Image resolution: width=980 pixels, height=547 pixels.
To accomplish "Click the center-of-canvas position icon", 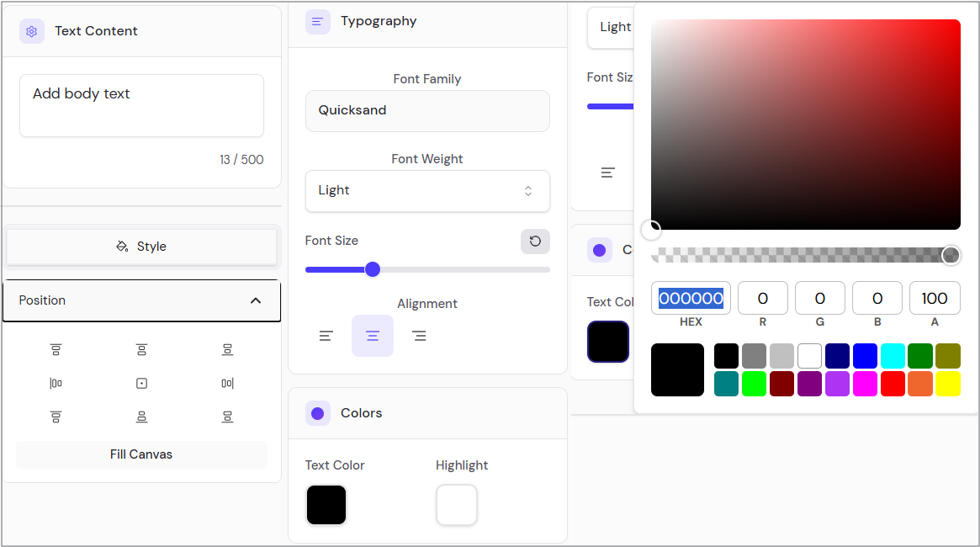I will point(141,383).
